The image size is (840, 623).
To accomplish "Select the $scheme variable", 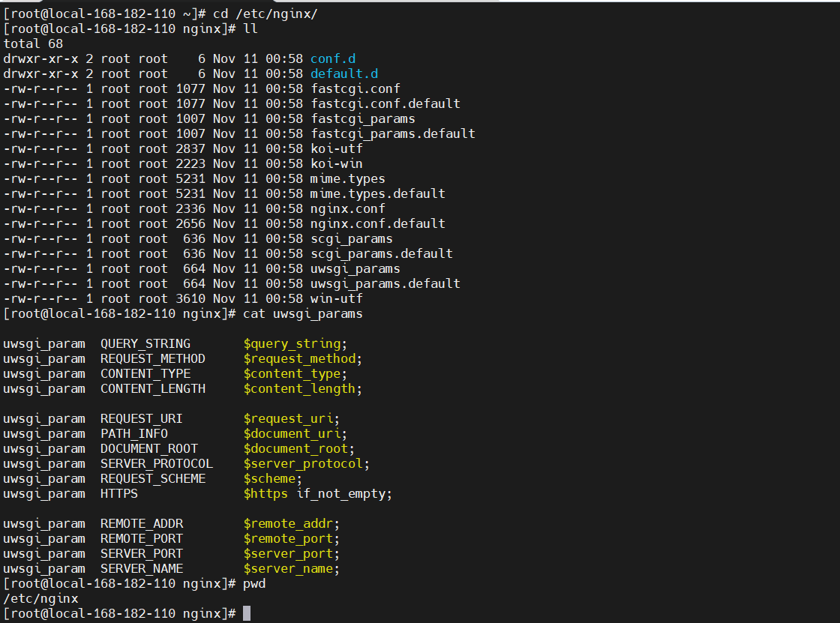I will 269,479.
